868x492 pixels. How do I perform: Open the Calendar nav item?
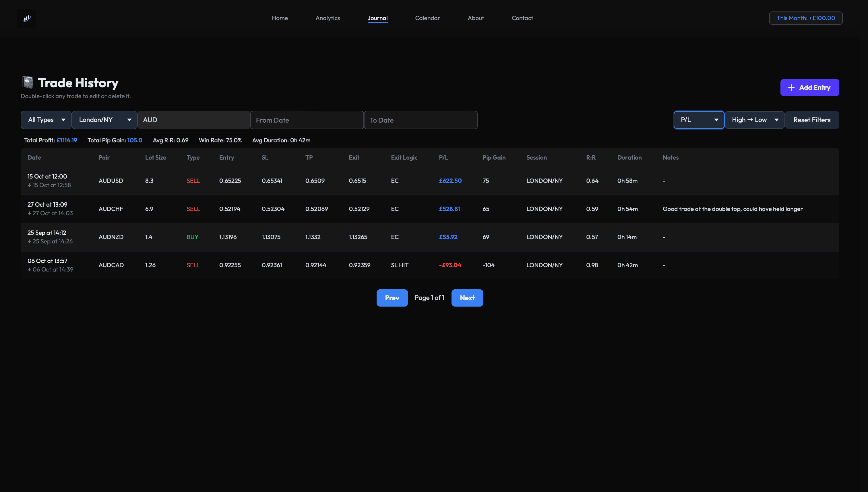(427, 18)
